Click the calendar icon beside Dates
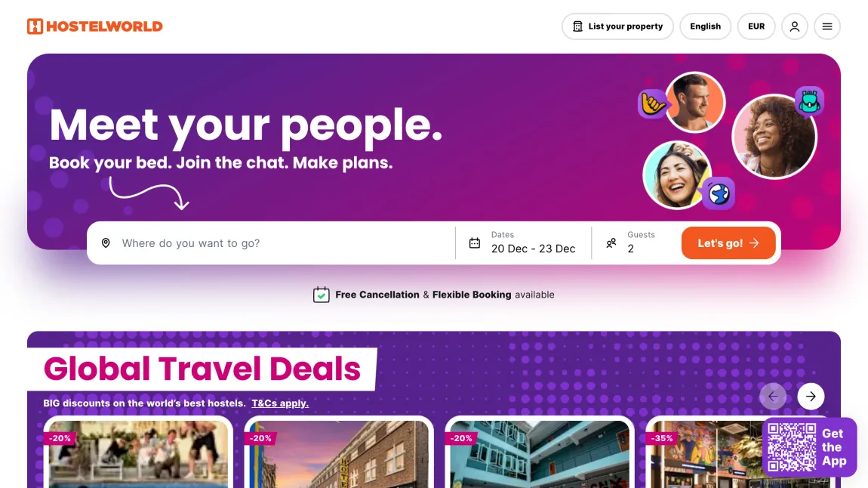Image resolution: width=868 pixels, height=488 pixels. point(475,243)
